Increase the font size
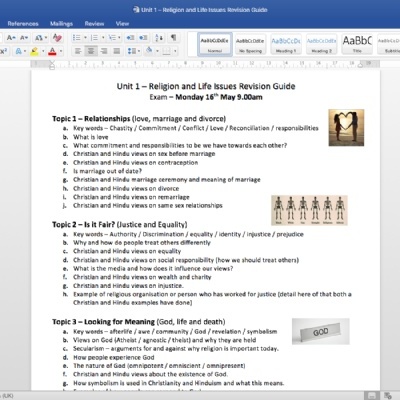 (x=11, y=38)
